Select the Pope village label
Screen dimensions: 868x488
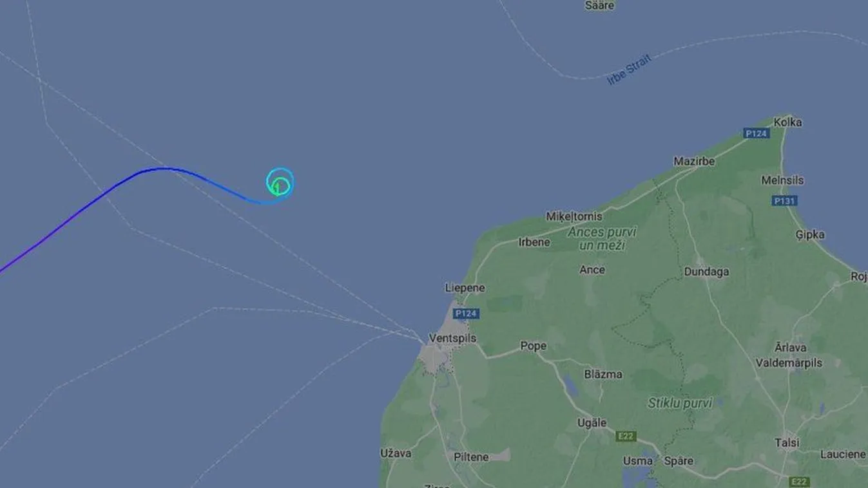tap(533, 346)
